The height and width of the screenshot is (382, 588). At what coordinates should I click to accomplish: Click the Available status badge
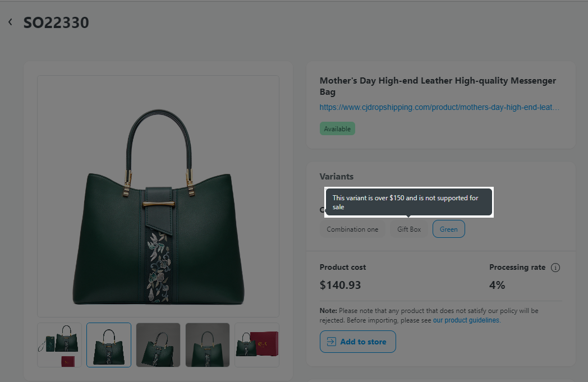(337, 129)
